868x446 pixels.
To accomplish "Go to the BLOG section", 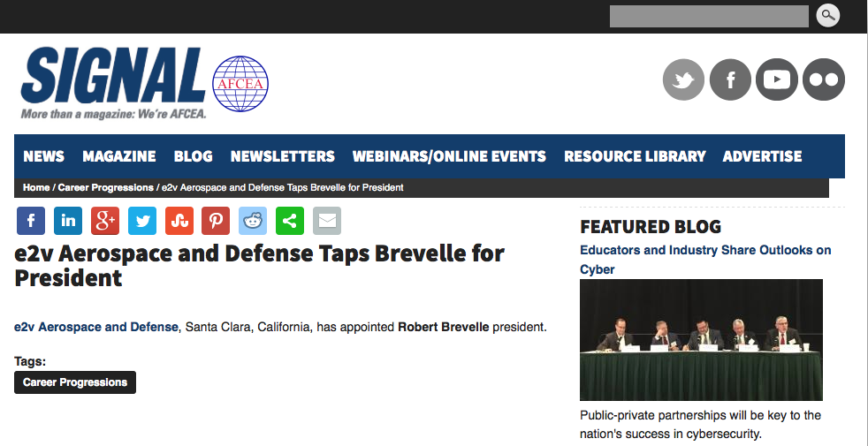I will point(194,156).
